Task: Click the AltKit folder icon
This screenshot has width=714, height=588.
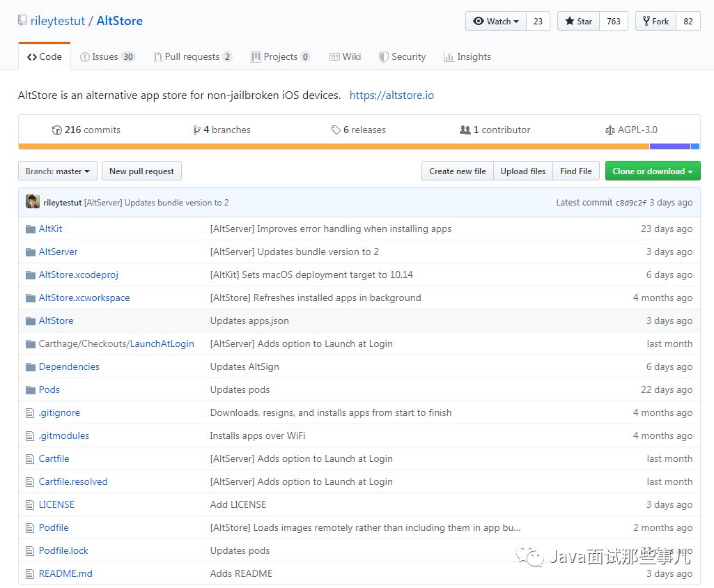Action: (x=31, y=229)
